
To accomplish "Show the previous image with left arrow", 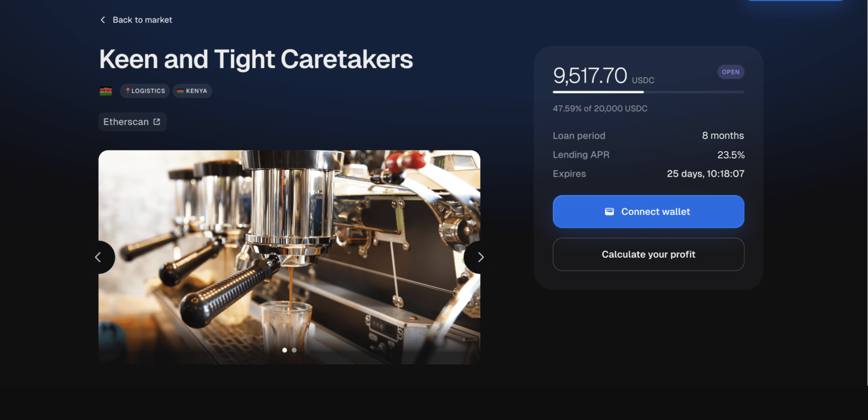I will click(x=99, y=257).
